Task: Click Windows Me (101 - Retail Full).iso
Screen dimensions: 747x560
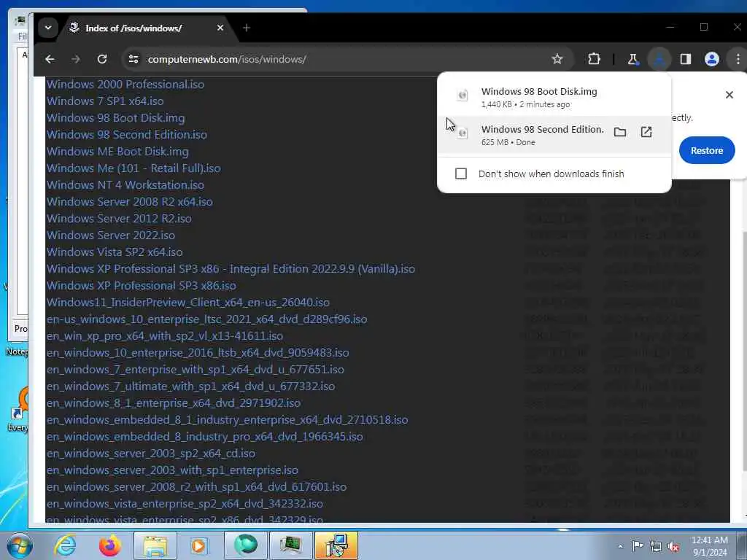Action: [x=133, y=168]
